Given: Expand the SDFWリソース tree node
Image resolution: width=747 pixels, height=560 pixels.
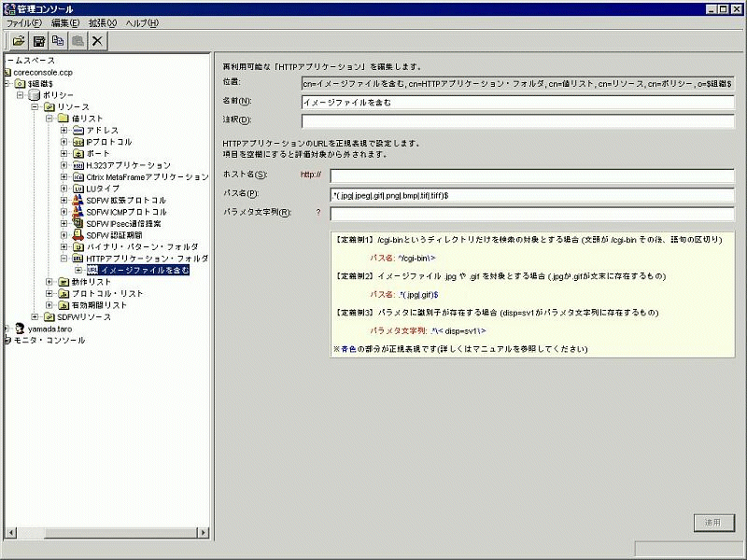Looking at the screenshot, I should 35,316.
